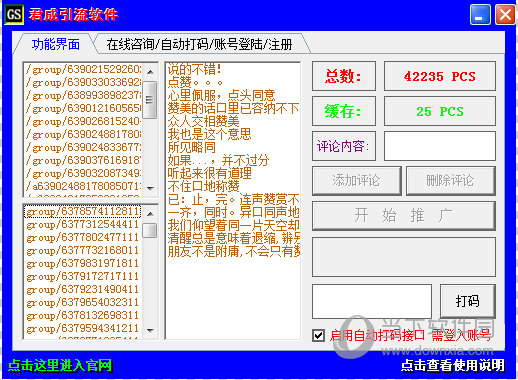The width and height of the screenshot is (518, 380).
Task: Select row group/6379831971811 in lower list
Action: (x=83, y=264)
